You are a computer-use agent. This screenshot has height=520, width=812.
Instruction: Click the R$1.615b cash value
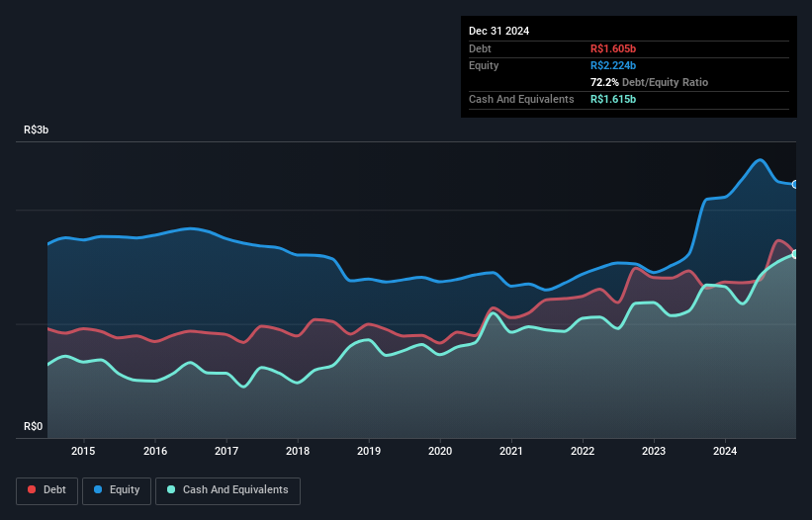613,99
